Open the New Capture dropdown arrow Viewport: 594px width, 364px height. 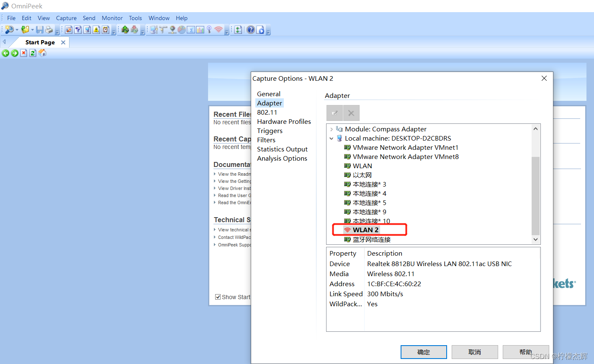(x=17, y=30)
